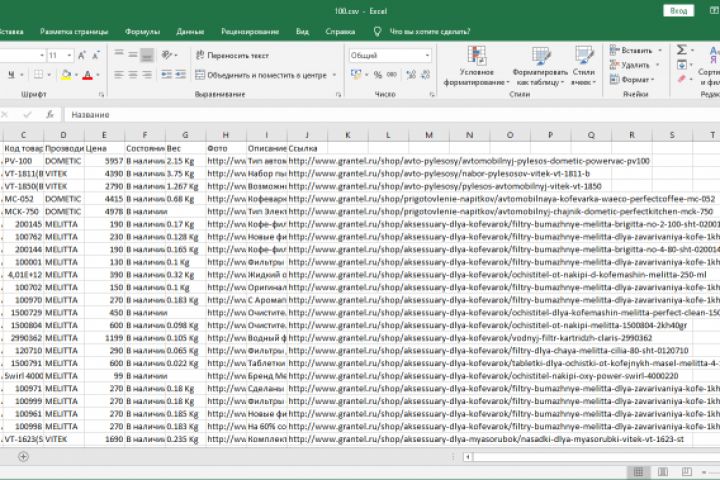Click the Clear eraser icon
The width and height of the screenshot is (720, 480).
pyautogui.click(x=682, y=79)
